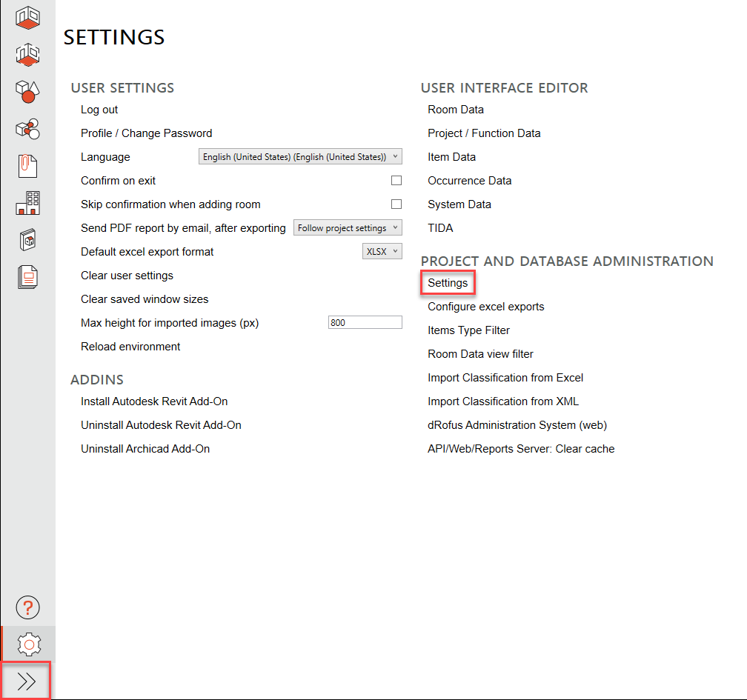Open the Attachments paperclip document icon

[27, 165]
